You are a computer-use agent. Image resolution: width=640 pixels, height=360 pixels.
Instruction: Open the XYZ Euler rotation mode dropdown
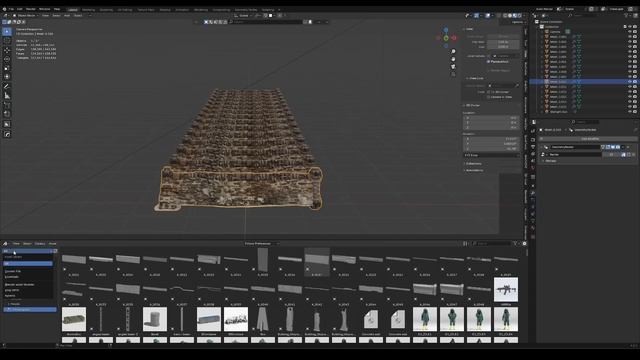492,156
